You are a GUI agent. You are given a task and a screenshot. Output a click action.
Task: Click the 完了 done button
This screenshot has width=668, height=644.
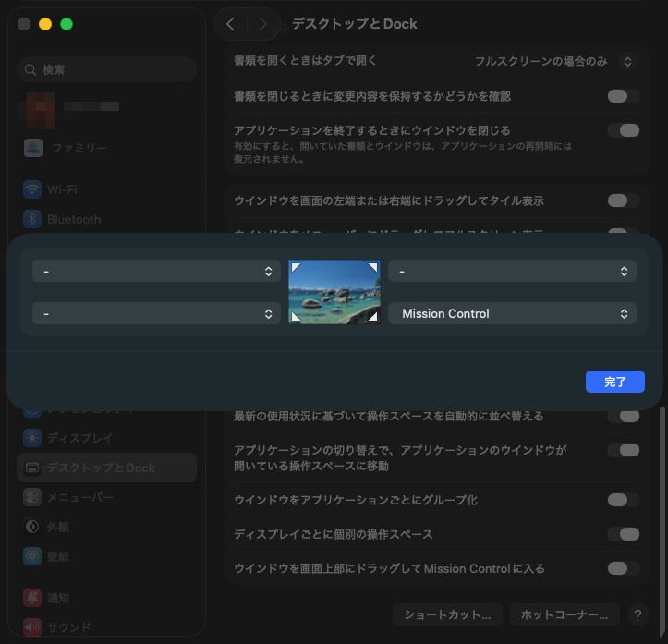tap(614, 382)
